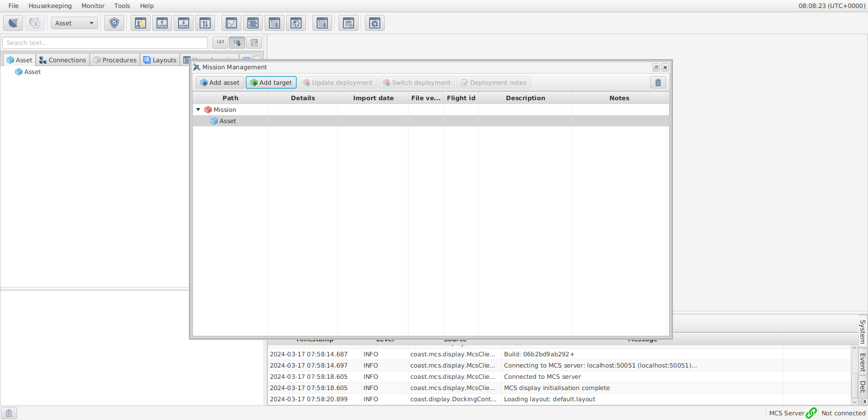Toggle the 123 numeric display button
This screenshot has width=868, height=420.
220,43
